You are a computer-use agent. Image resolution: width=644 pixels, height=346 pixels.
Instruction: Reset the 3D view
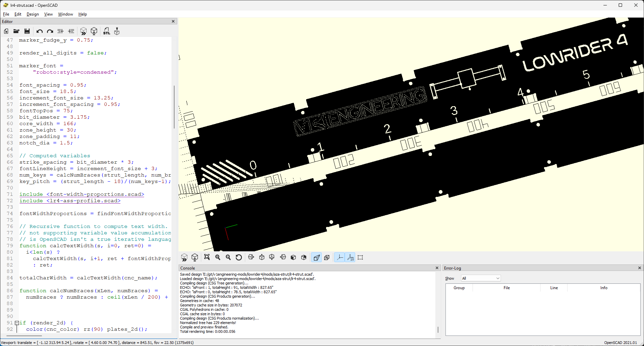click(x=239, y=257)
